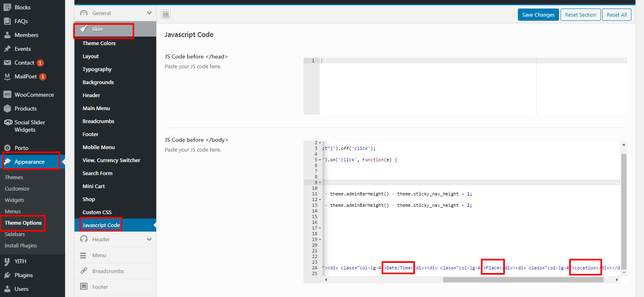The image size is (644, 297).
Task: Click the Events pin icon
Action: (x=7, y=49)
